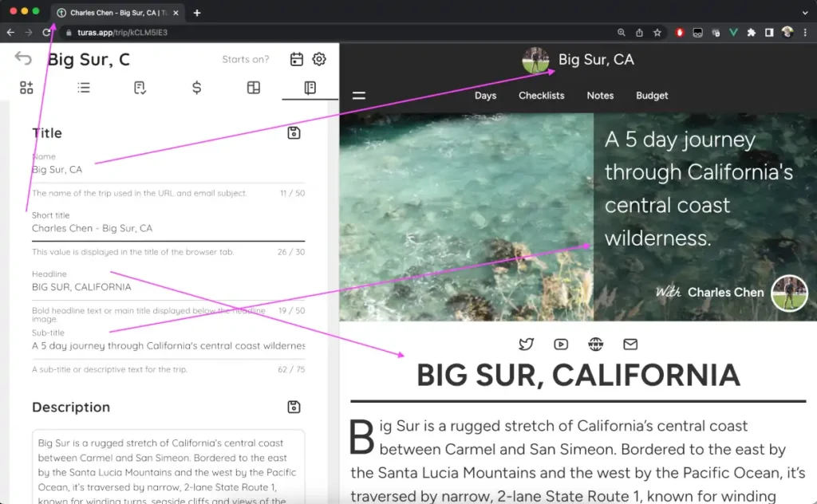Screen dimensions: 817x504
Task: Click the Twitter icon in the preview
Action: [x=526, y=345]
